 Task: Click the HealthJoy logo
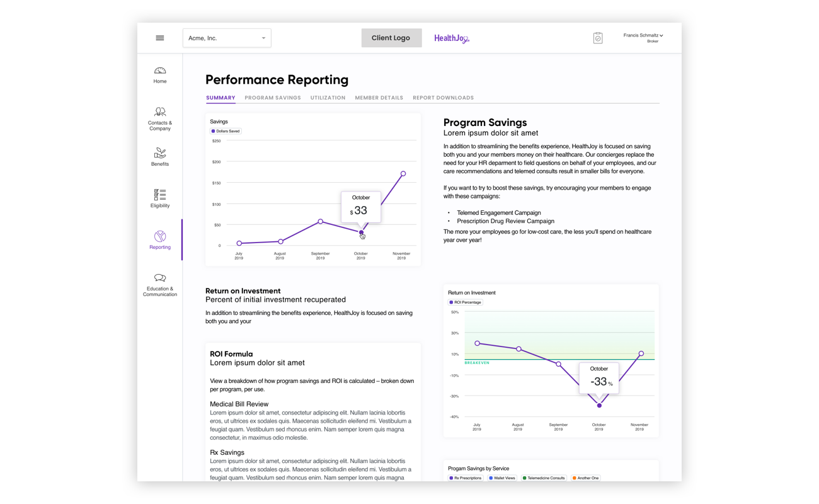(452, 38)
